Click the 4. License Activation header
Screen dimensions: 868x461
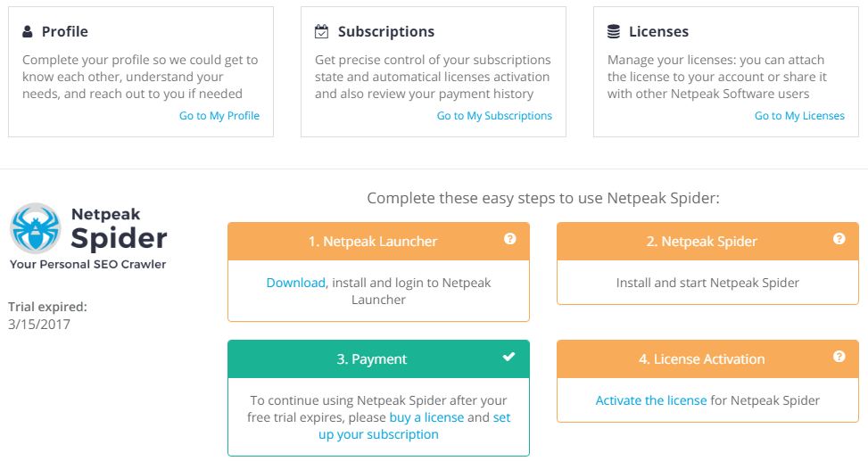(707, 359)
